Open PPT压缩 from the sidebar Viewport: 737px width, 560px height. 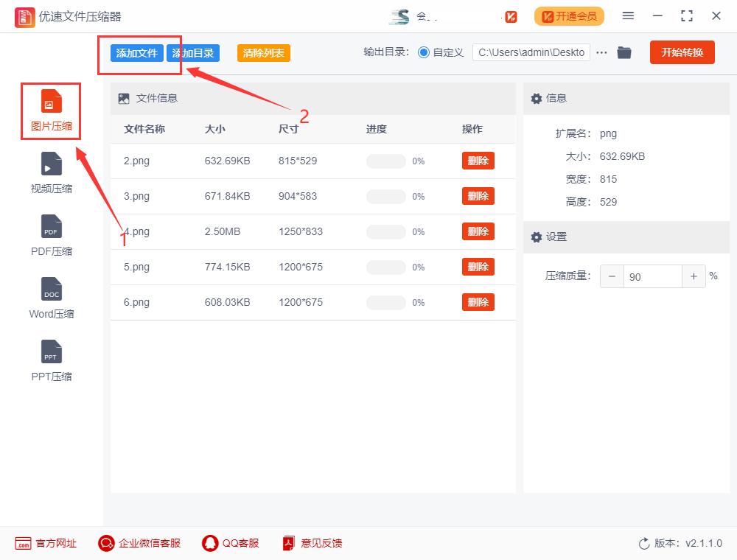(x=50, y=361)
